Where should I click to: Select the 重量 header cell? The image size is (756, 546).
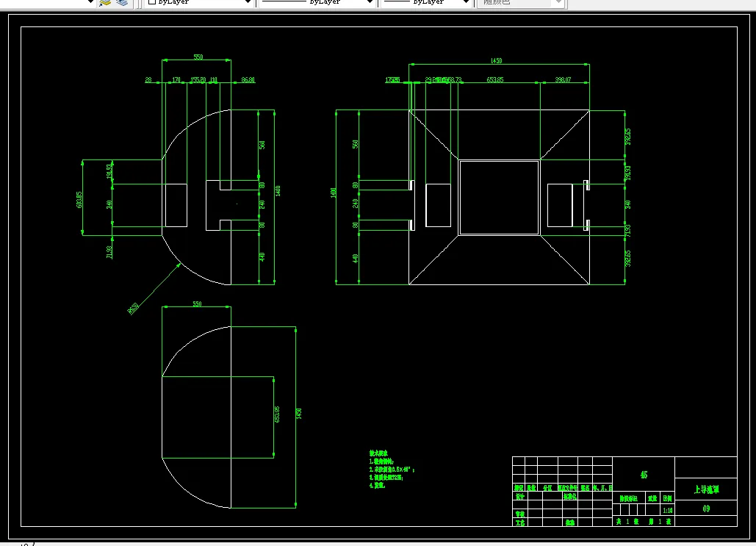coord(652,498)
